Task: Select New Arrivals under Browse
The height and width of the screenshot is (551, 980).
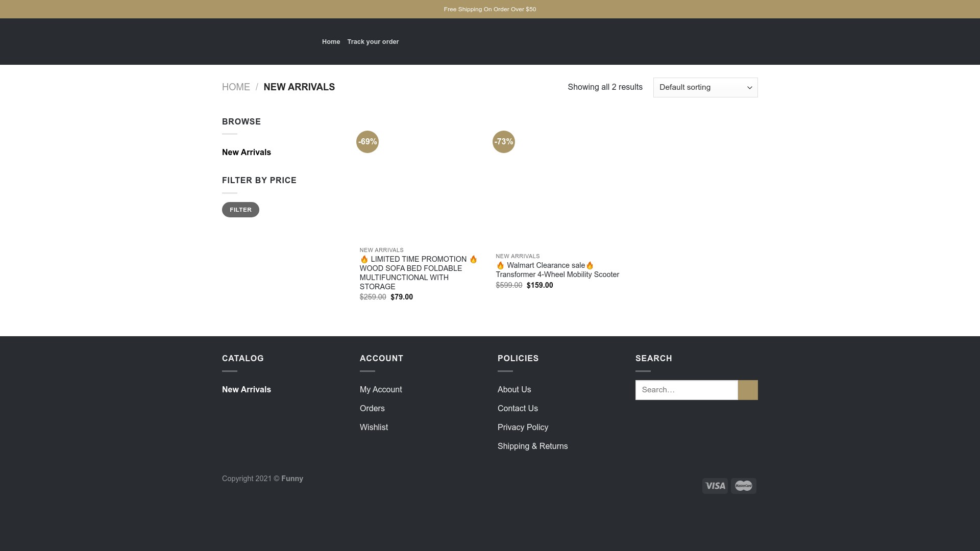Action: coord(247,153)
